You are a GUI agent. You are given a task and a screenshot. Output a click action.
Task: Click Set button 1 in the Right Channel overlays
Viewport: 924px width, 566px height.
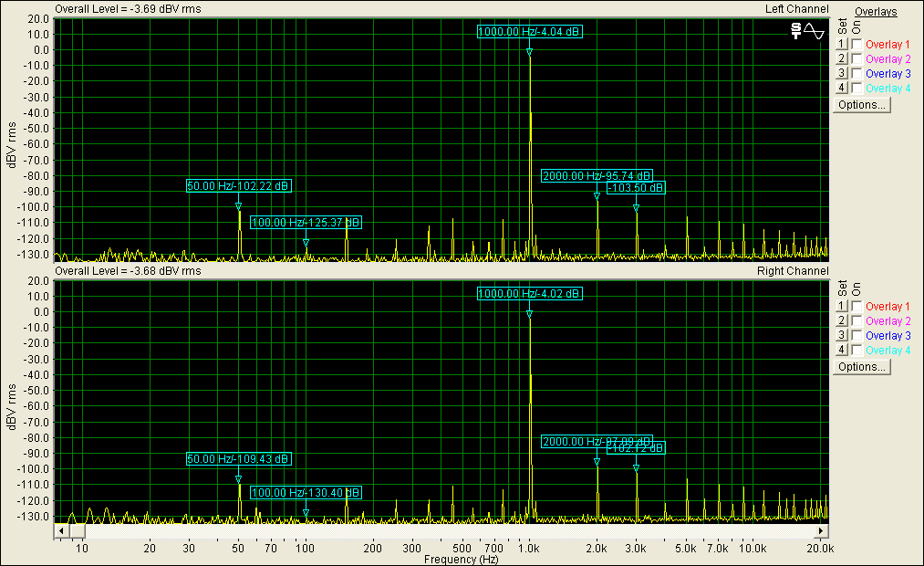(842, 307)
